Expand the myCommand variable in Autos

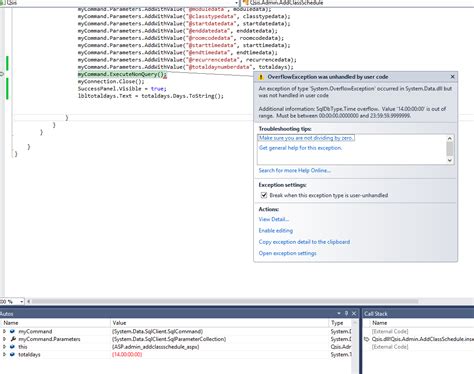4,331
